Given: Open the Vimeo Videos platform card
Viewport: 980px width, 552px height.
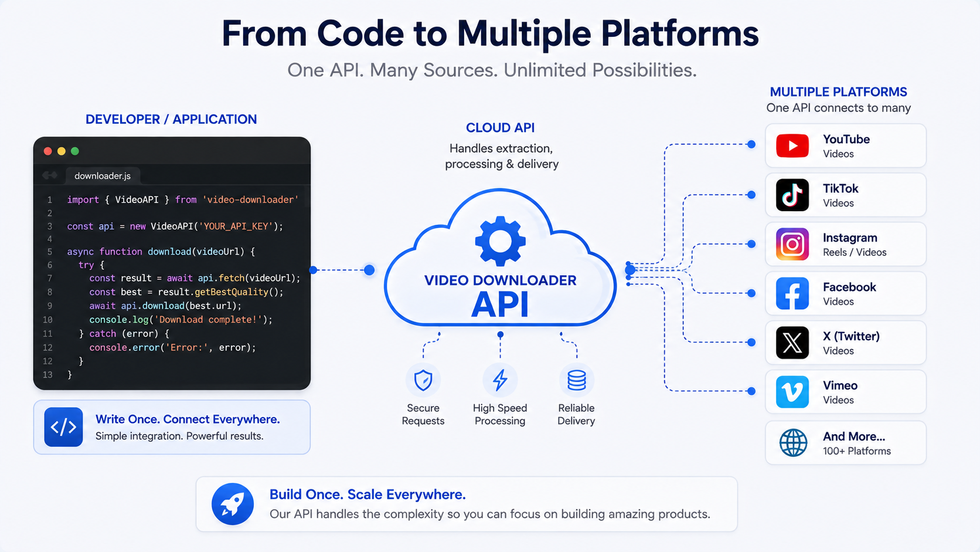Looking at the screenshot, I should 846,392.
